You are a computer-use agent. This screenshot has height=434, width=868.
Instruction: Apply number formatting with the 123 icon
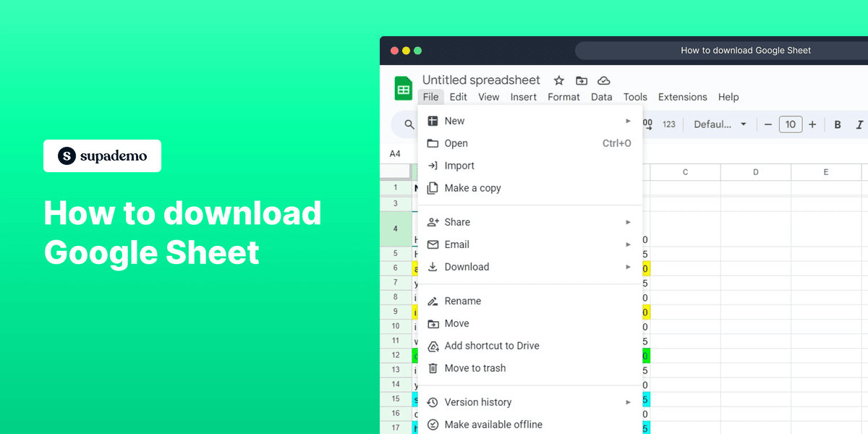click(669, 124)
